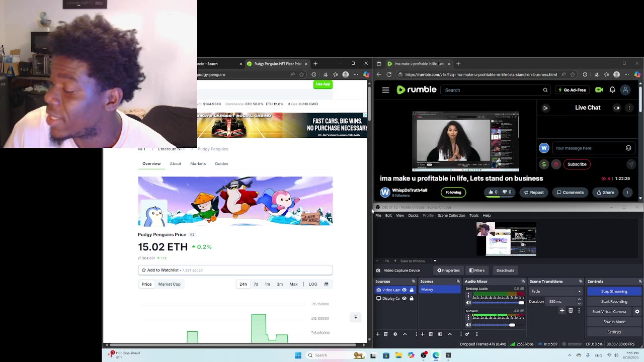
Task: Click the Rumble logo
Action: (x=417, y=90)
